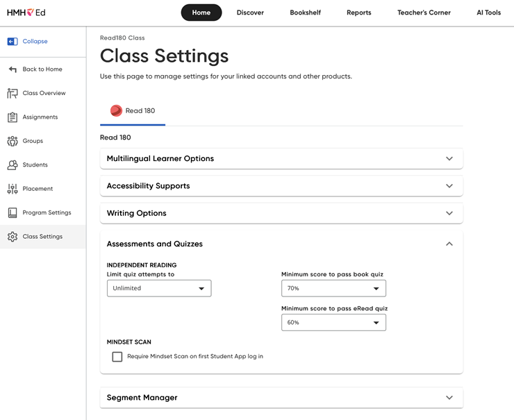Click the Groups people icon
The width and height of the screenshot is (514, 420).
(x=13, y=141)
